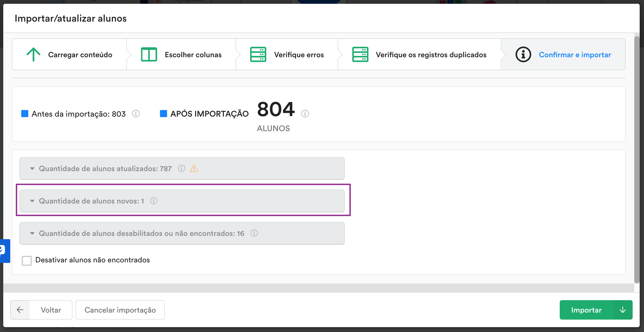This screenshot has width=644, height=332.
Task: Click info icon next to 804 alunos
Action: (x=305, y=114)
